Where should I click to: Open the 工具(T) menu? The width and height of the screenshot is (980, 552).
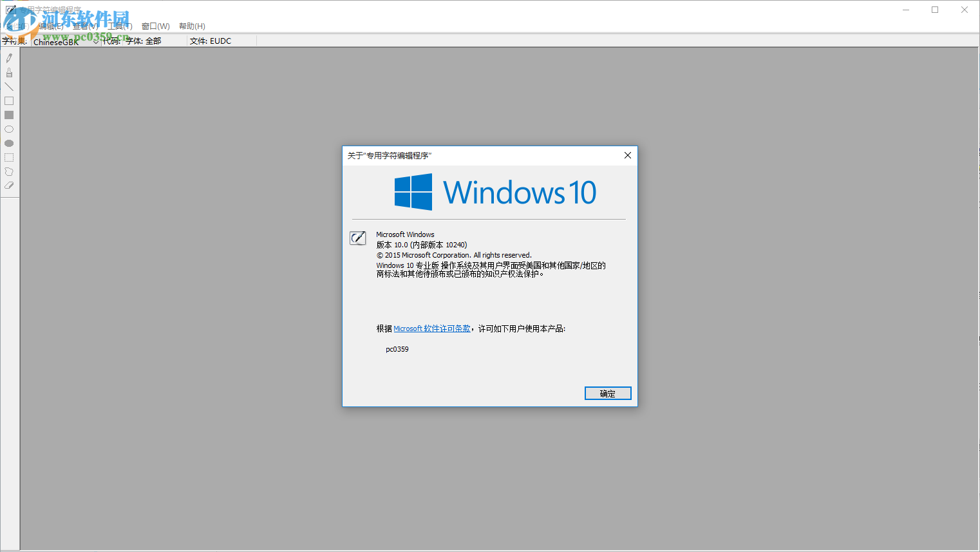tap(120, 26)
